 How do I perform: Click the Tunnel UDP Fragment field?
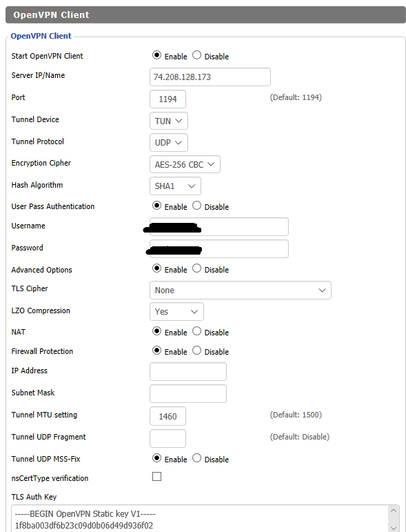coord(168,438)
